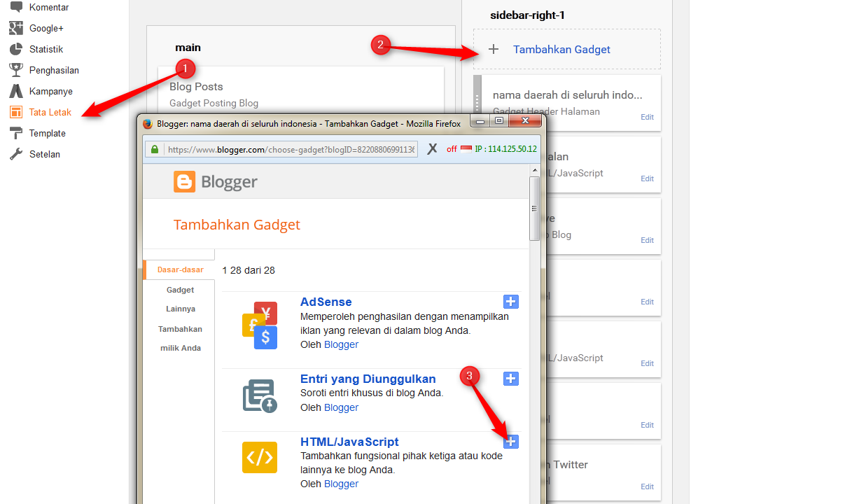Maximize the Tambahkan Gadget popup window

coord(499,121)
